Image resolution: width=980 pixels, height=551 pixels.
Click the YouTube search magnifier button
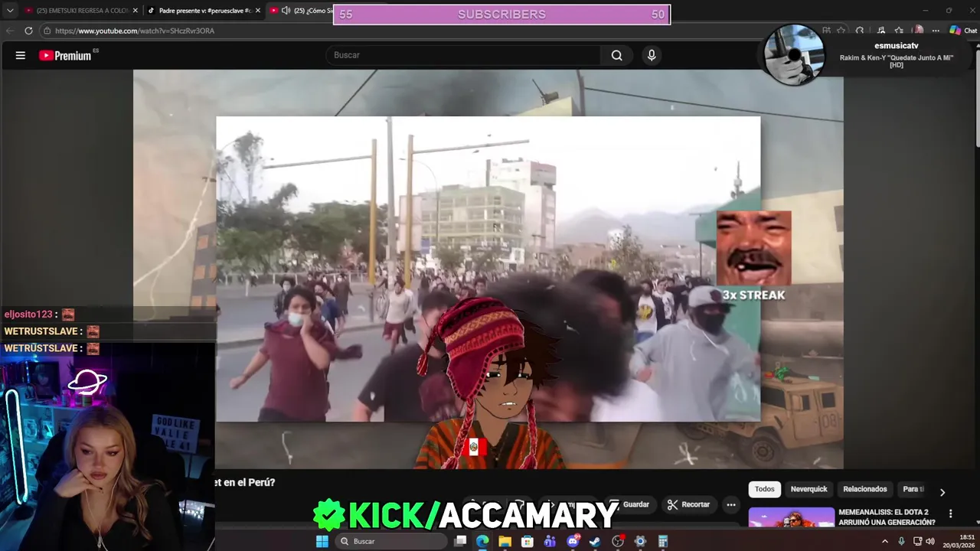[617, 55]
